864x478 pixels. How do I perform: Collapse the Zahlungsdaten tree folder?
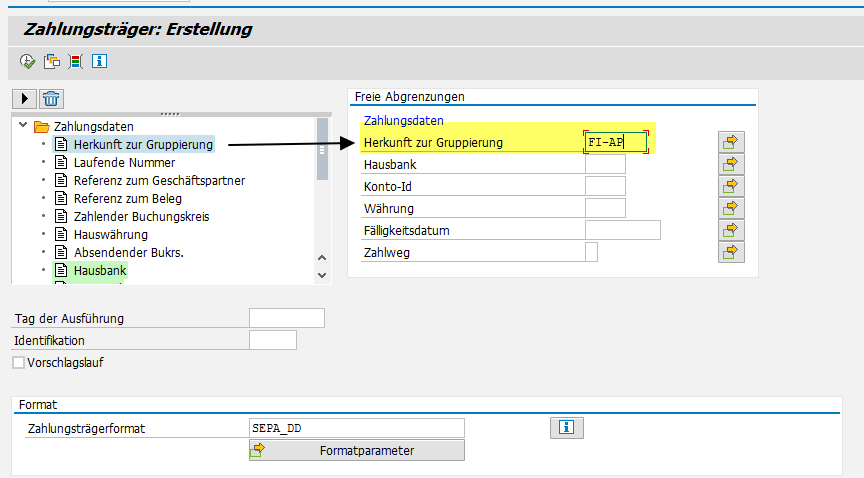click(23, 127)
